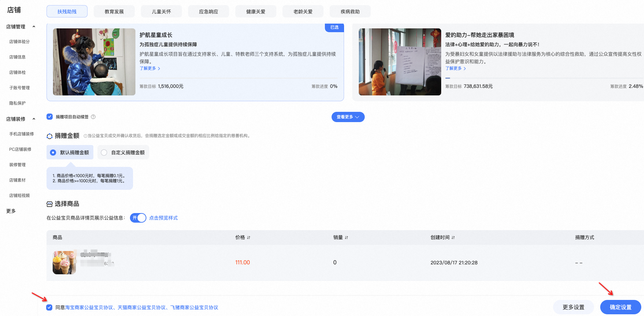The width and height of the screenshot is (644, 316).
Task: Switch to the 儿童关怀 category tab
Action: (161, 11)
